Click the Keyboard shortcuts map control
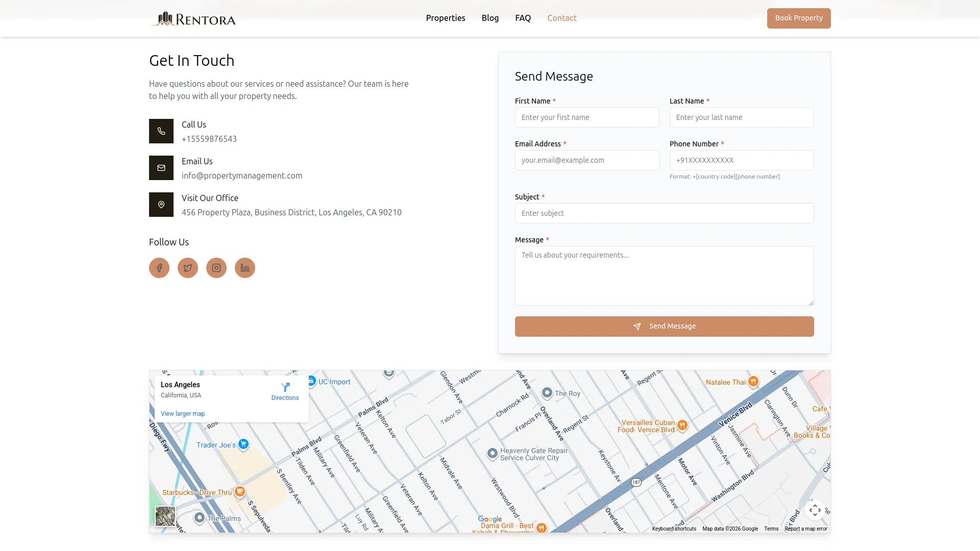Image resolution: width=980 pixels, height=551 pixels. (674, 529)
